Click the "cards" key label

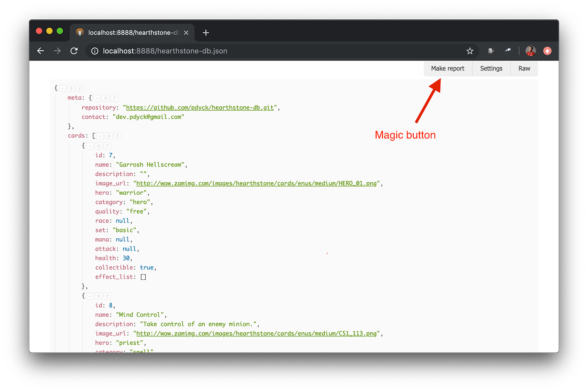click(x=76, y=136)
